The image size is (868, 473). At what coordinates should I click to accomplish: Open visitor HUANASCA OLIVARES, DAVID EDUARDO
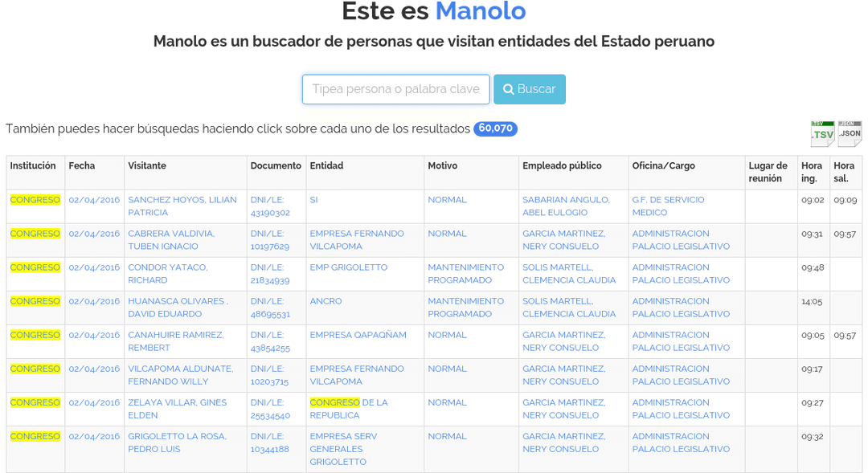tap(178, 307)
